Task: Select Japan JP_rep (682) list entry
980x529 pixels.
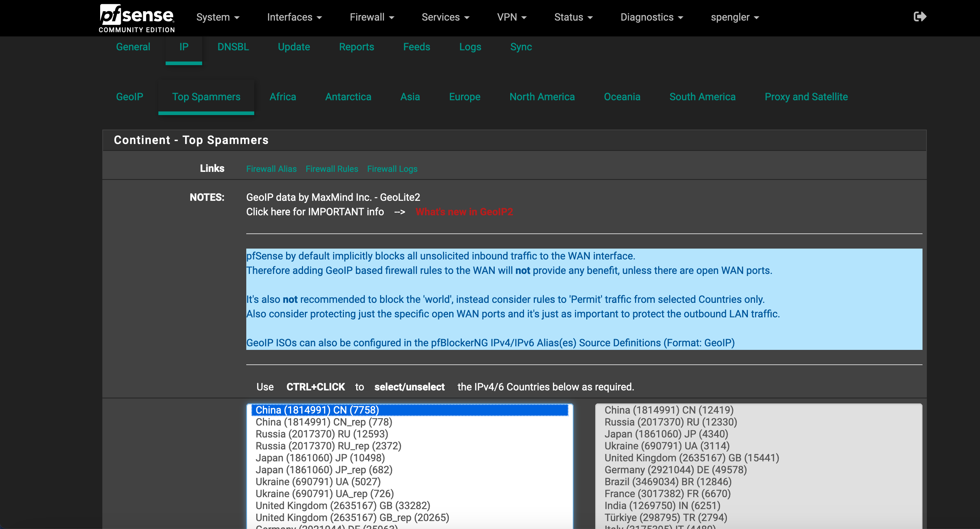Action: coord(324,470)
